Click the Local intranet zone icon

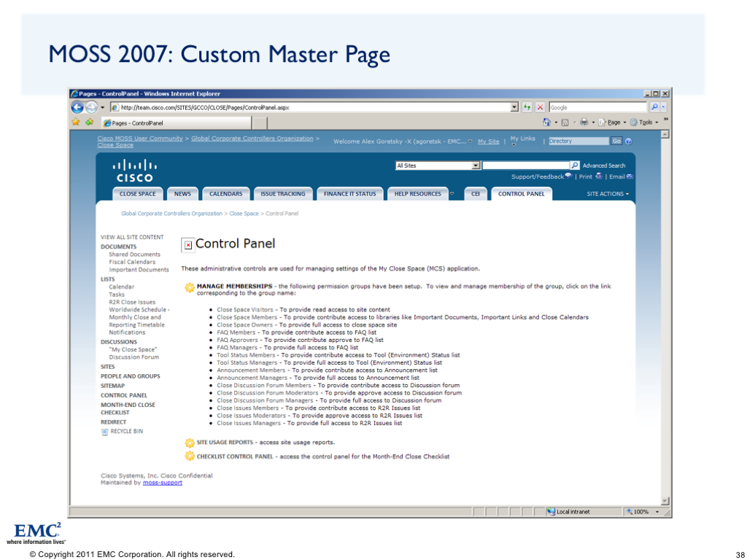551,511
